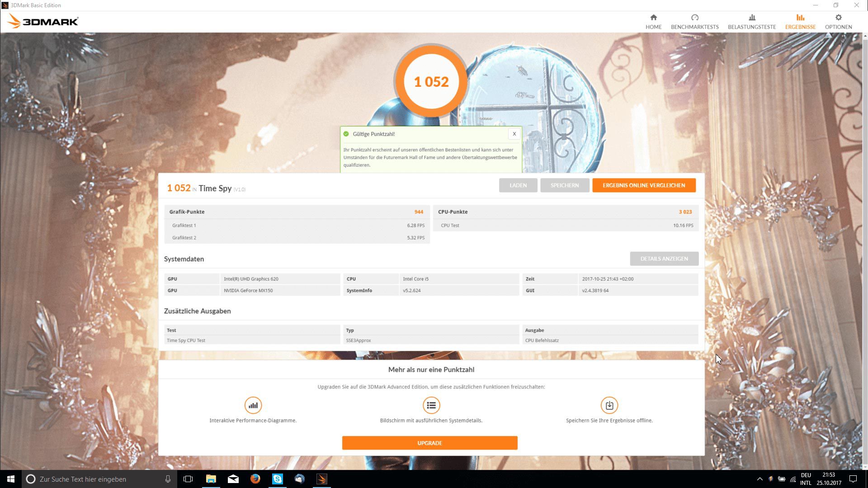868x488 pixels.
Task: Open File Explorer from taskbar
Action: tap(211, 479)
